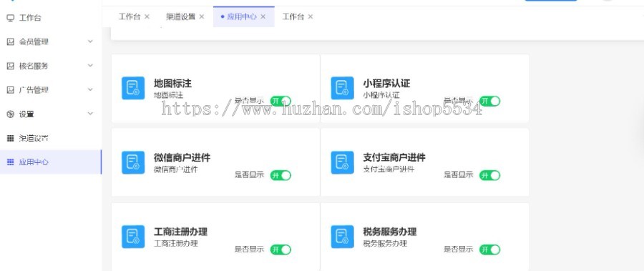Open 工作台 from the sidebar
The height and width of the screenshot is (271, 644).
point(30,18)
